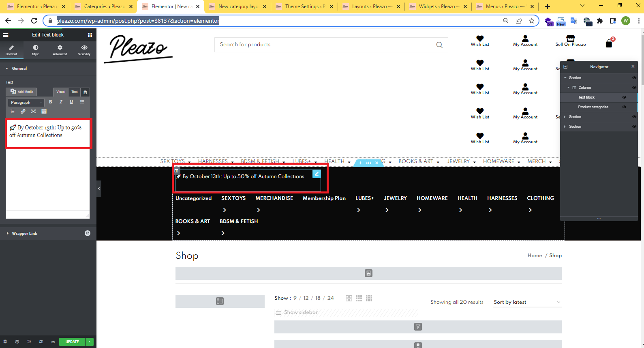Hide the Text block in Navigator
This screenshot has height=348, width=644.
624,97
